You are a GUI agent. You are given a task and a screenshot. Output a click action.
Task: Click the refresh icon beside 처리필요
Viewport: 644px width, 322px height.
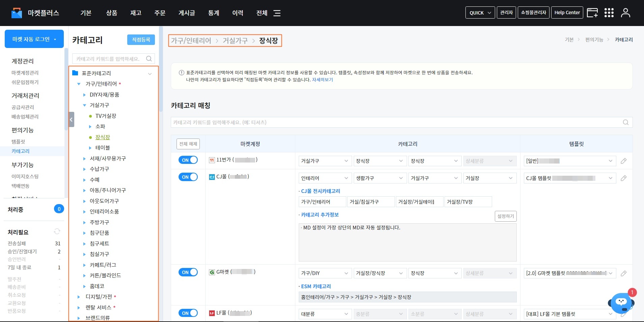coord(57,231)
